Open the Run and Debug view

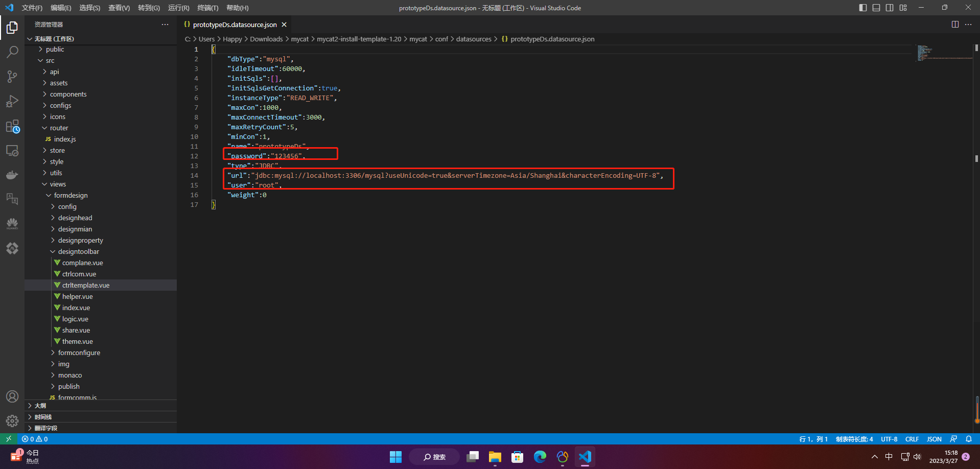[12, 101]
